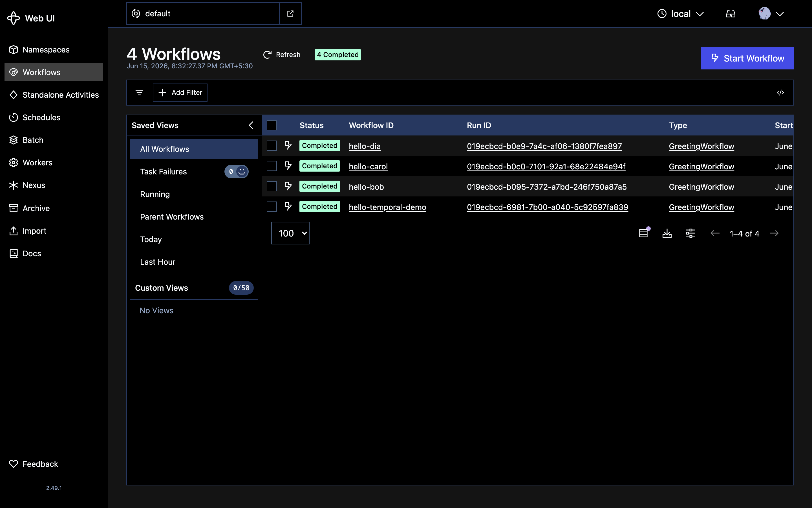The width and height of the screenshot is (812, 508).
Task: Check the hello-dia row checkbox
Action: (272, 146)
